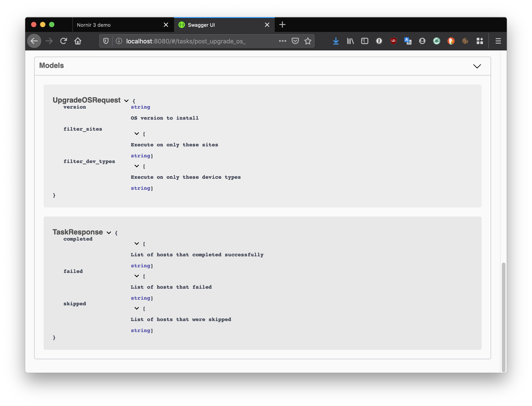
Task: Click the forward navigation arrow
Action: [49, 41]
